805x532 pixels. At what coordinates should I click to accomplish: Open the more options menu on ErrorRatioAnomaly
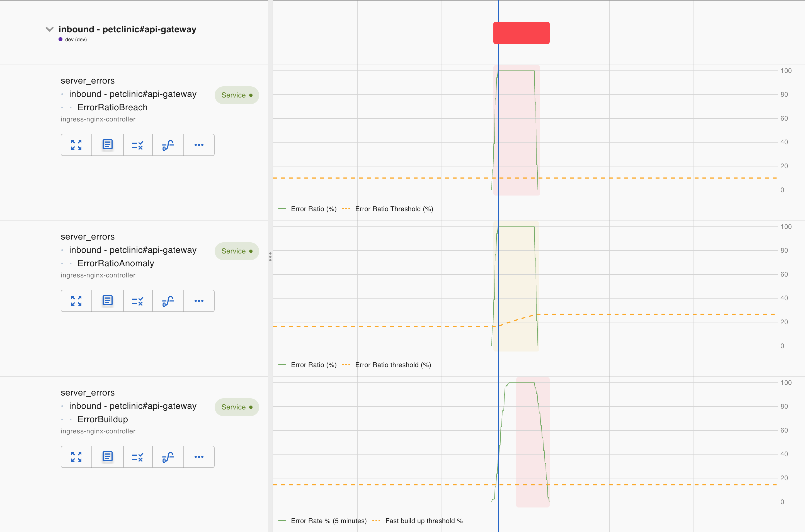point(199,301)
